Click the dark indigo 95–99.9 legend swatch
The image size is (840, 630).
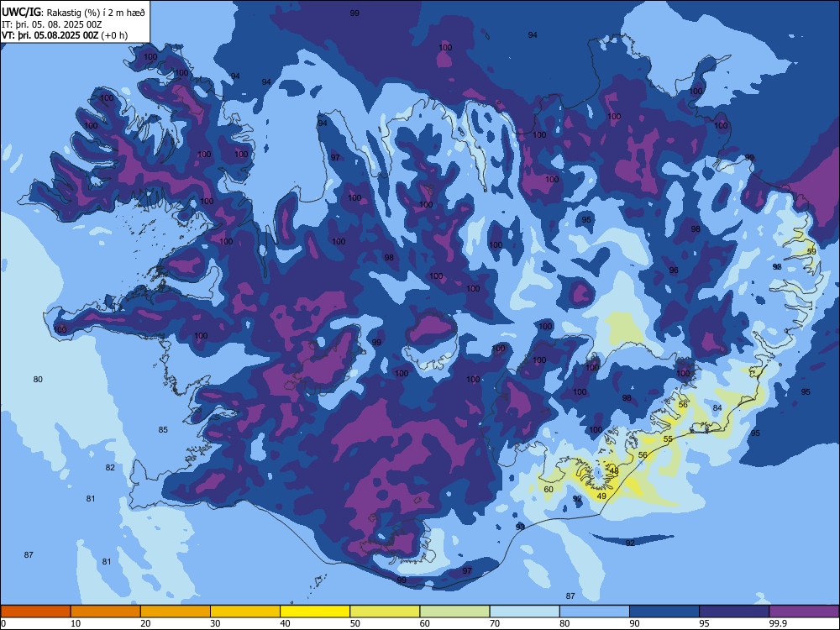tap(734, 612)
